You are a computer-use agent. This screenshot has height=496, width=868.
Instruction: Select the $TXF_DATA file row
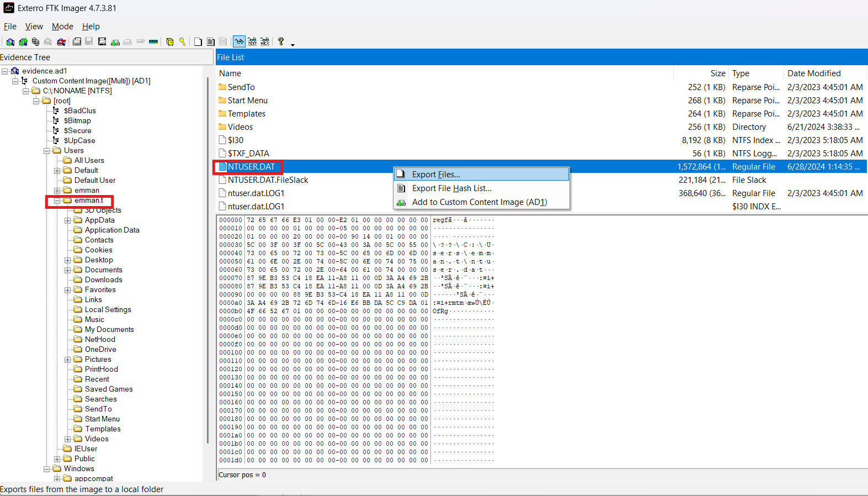(x=541, y=154)
